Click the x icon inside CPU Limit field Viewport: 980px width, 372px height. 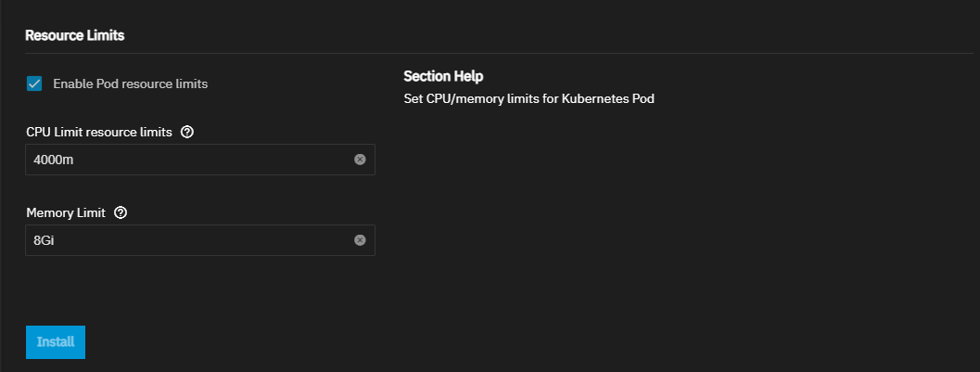tap(360, 160)
